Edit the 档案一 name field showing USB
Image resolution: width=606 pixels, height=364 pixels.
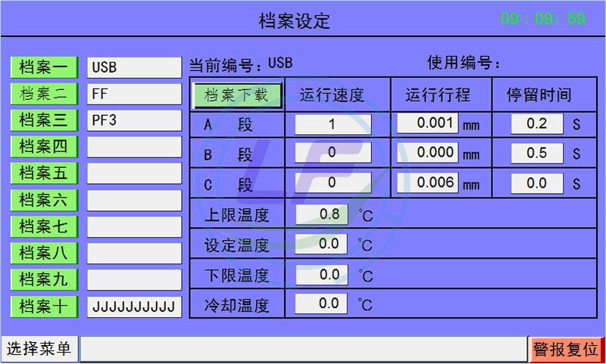[134, 67]
